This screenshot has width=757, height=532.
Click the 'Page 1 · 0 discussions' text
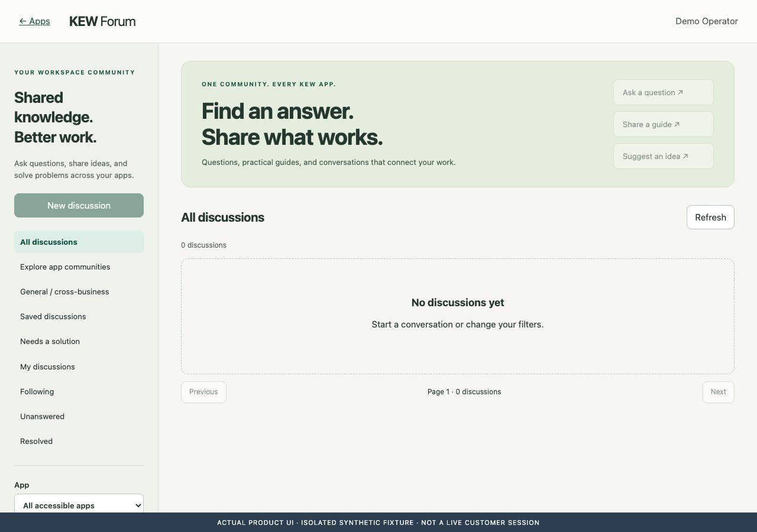tap(464, 392)
